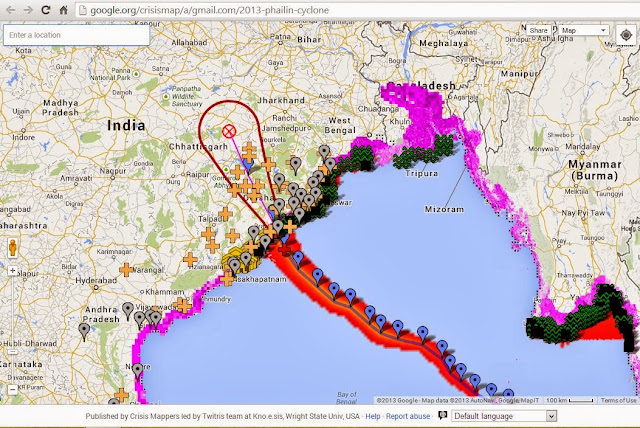Click the orange cross left of Visakhapatnam label

227,279
